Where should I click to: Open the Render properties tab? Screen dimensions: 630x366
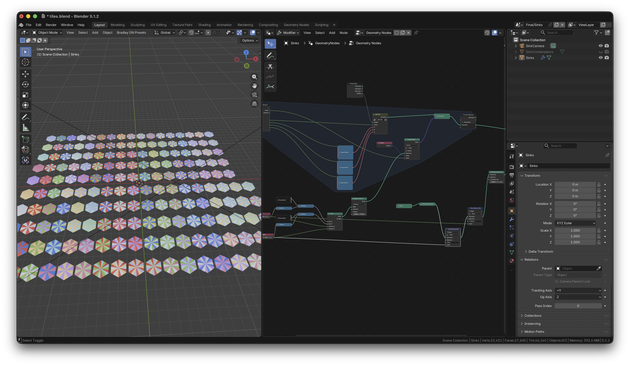point(511,167)
